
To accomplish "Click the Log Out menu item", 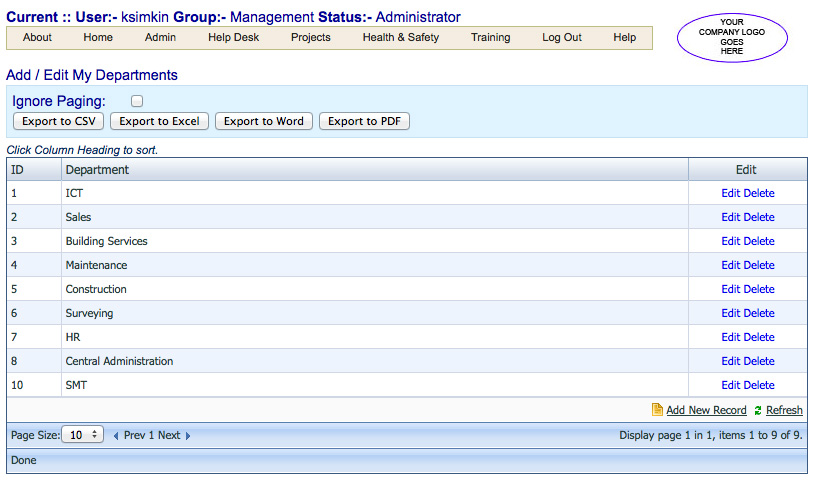I will (562, 38).
